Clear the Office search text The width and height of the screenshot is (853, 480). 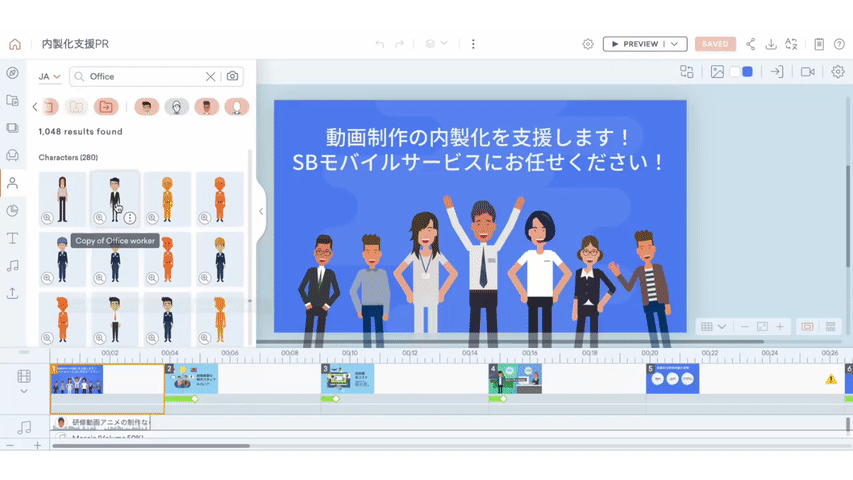click(211, 76)
